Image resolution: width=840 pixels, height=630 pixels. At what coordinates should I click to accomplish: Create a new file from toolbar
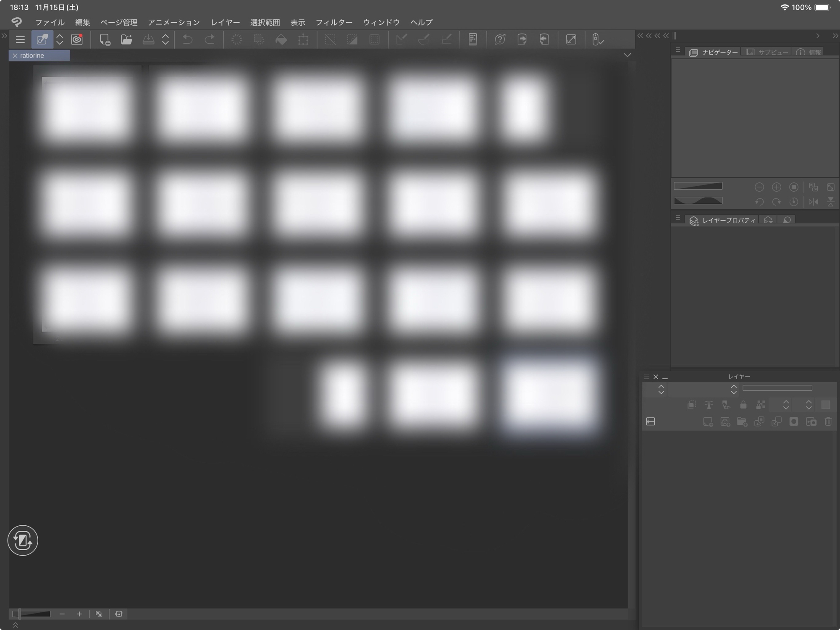click(x=105, y=40)
